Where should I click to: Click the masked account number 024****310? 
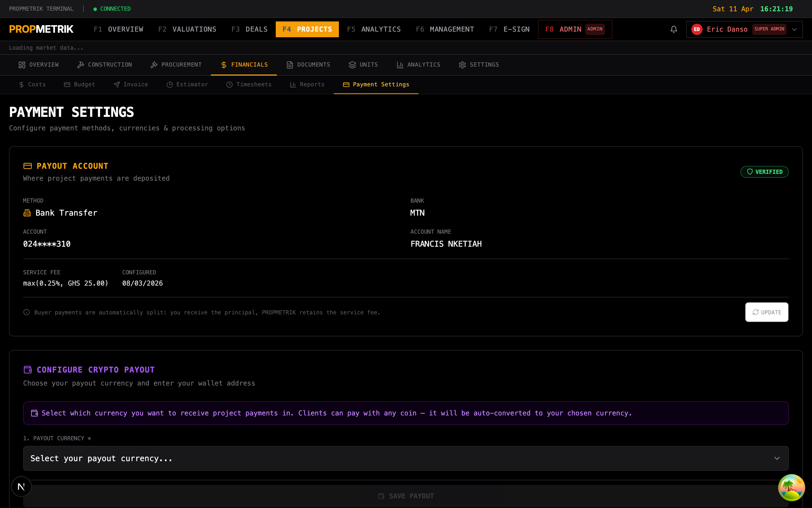point(47,244)
